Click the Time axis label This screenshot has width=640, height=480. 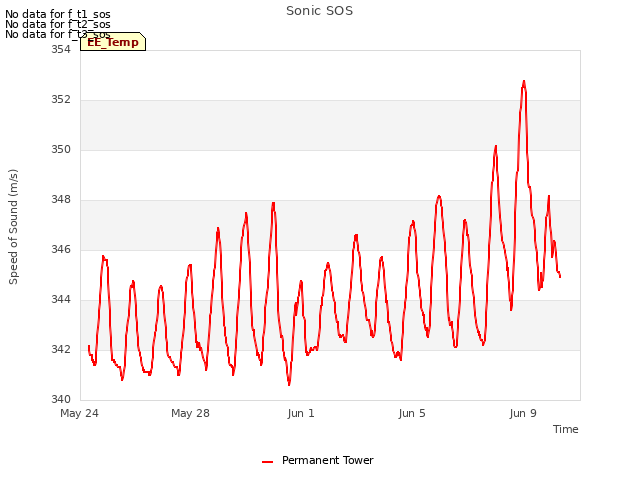coord(565,429)
